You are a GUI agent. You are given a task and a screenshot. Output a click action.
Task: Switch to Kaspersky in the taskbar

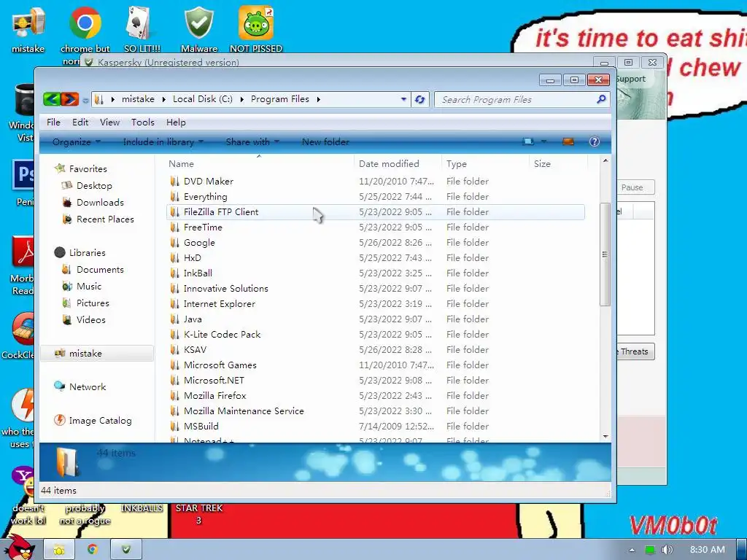[126, 550]
